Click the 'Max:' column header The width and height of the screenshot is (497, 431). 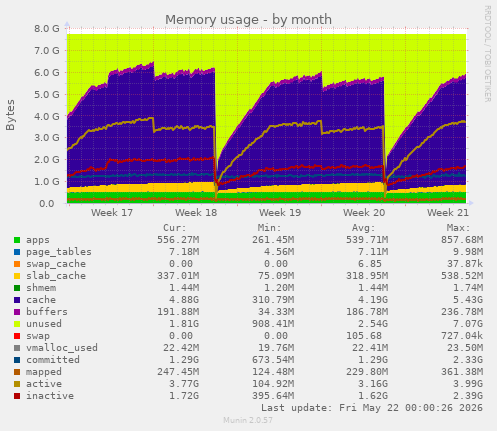pos(458,228)
